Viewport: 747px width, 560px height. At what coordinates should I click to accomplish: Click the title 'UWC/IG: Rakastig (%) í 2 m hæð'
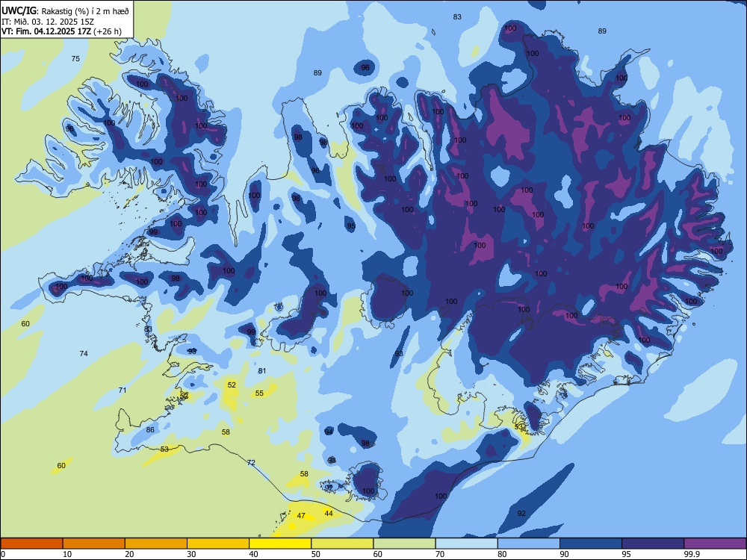click(65, 11)
